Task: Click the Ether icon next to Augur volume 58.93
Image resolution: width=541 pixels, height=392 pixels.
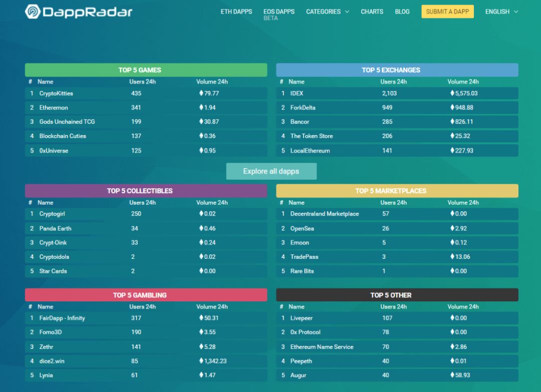Action: coord(452,375)
